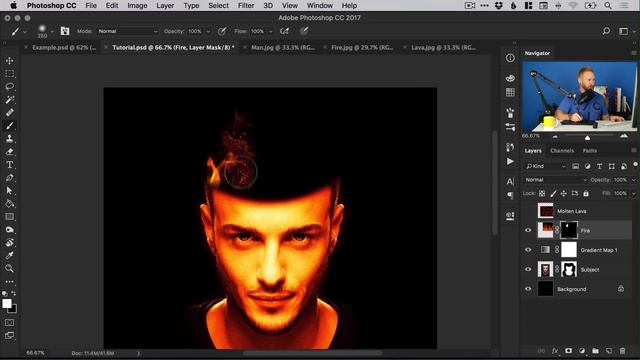This screenshot has width=640, height=360.
Task: Open the Filter menu
Action: point(246,6)
